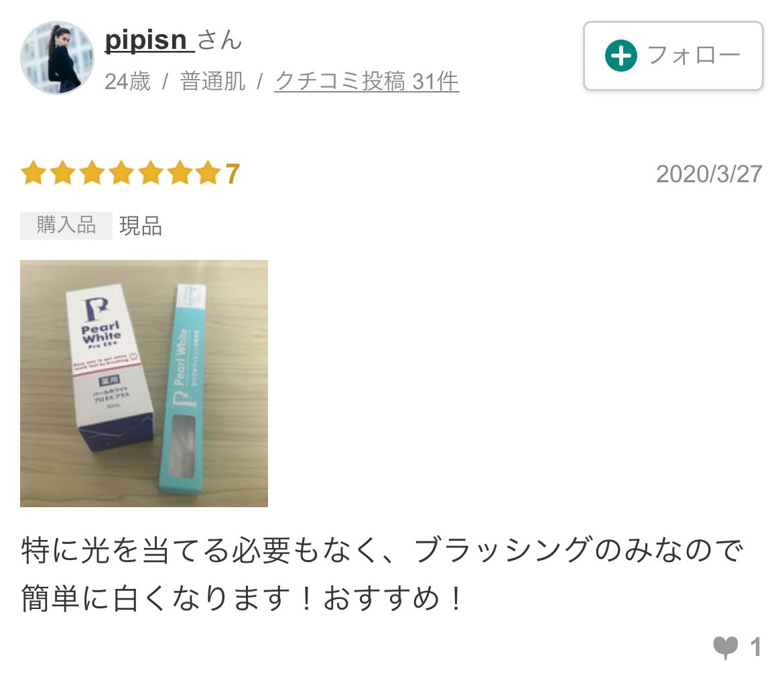This screenshot has width=784, height=676.
Task: Follow user with フォロー button
Action: 673,56
